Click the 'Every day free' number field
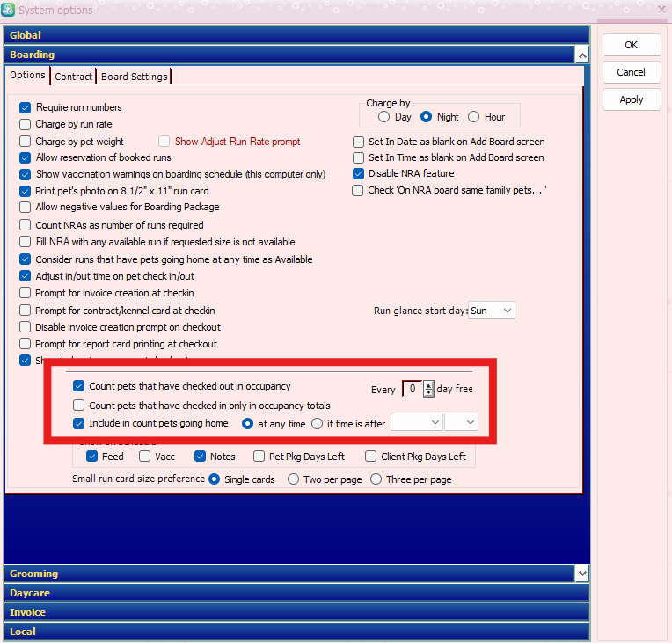This screenshot has width=672, height=643. (413, 389)
